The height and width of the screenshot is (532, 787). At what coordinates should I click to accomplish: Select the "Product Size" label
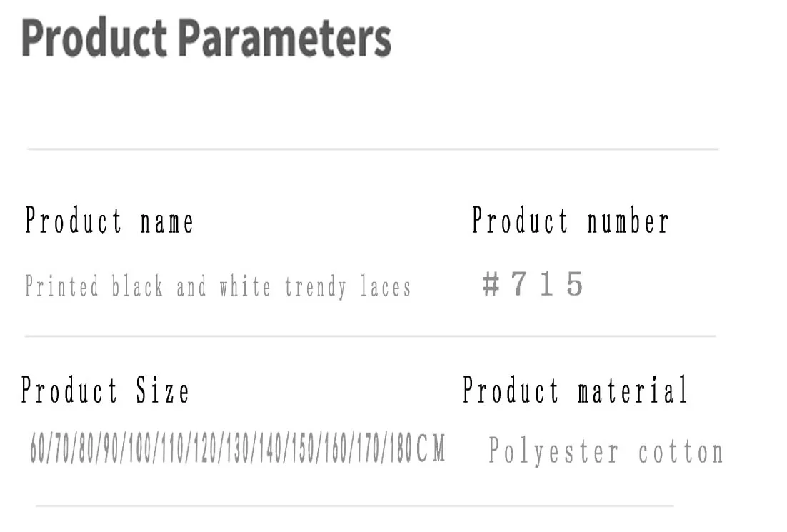coord(106,391)
